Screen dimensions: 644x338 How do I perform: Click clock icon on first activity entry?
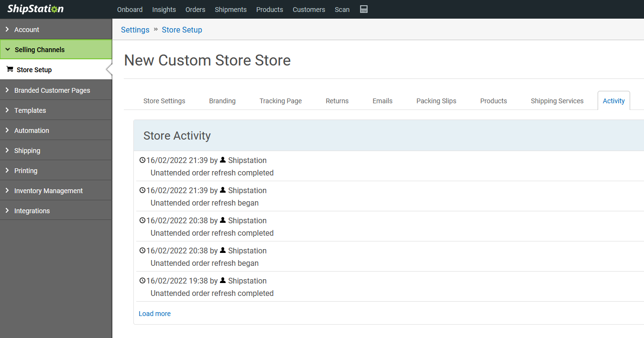pos(142,160)
